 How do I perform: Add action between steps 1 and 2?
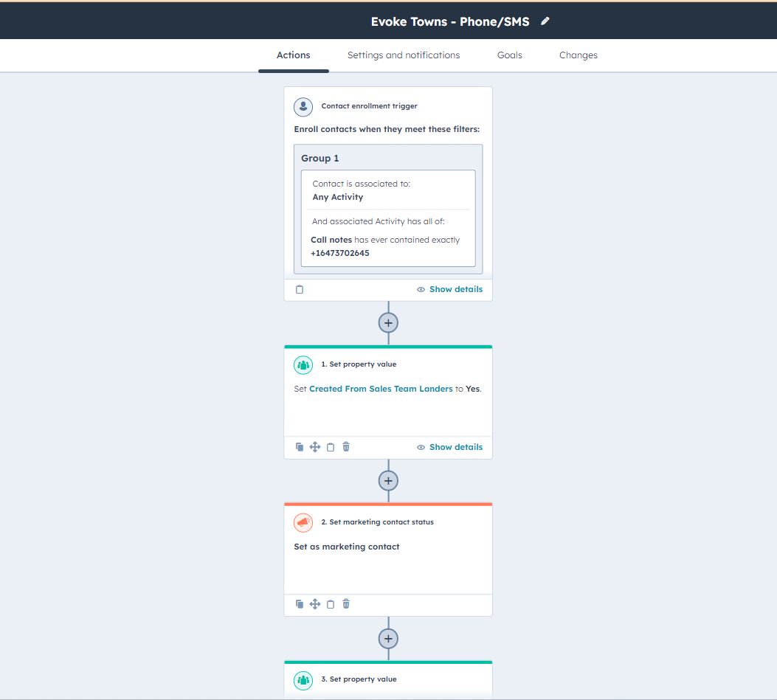[388, 481]
